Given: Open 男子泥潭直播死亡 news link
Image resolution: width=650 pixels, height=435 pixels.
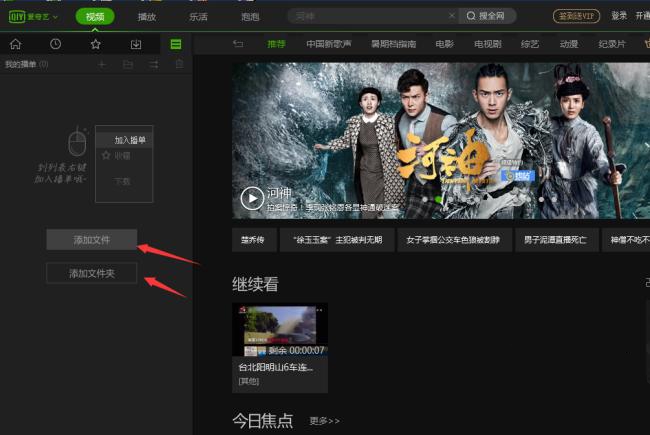Looking at the screenshot, I should point(555,240).
